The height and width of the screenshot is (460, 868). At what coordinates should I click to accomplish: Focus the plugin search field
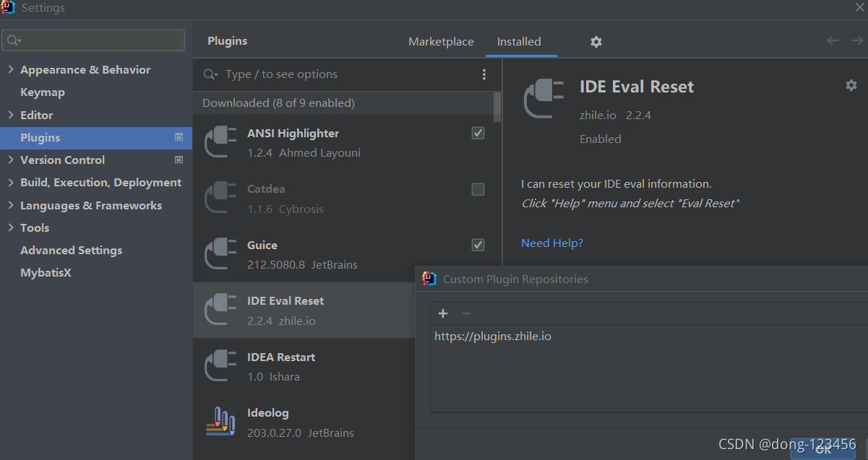point(347,74)
